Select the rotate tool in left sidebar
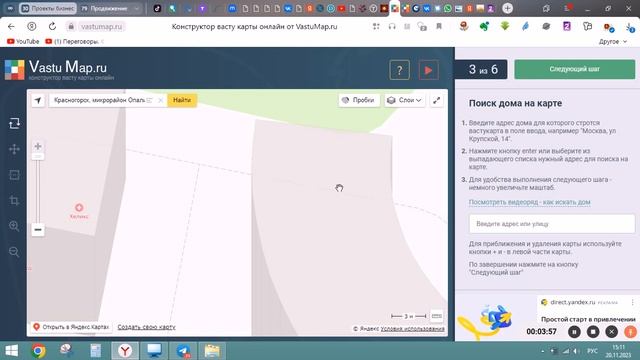The width and height of the screenshot is (640, 360). coord(14,123)
